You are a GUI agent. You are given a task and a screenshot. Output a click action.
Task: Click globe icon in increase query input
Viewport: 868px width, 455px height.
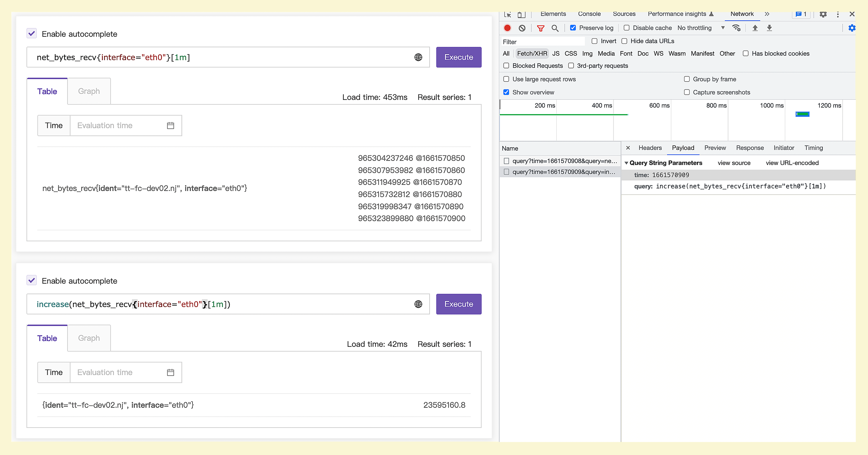coord(418,304)
